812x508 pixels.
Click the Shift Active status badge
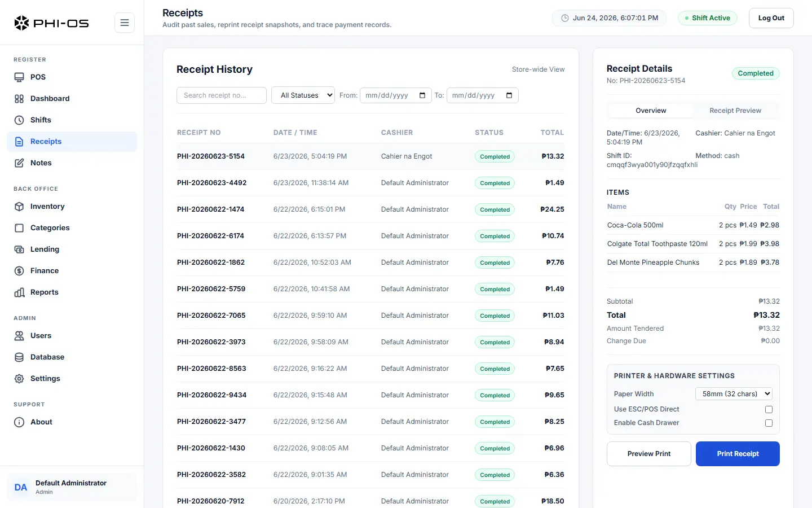pyautogui.click(x=707, y=18)
